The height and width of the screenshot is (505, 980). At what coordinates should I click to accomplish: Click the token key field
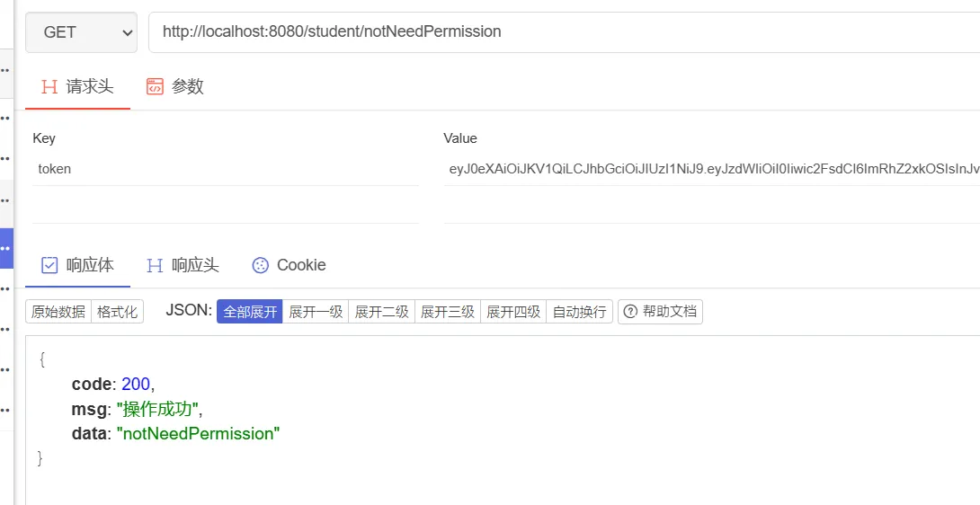click(x=225, y=169)
